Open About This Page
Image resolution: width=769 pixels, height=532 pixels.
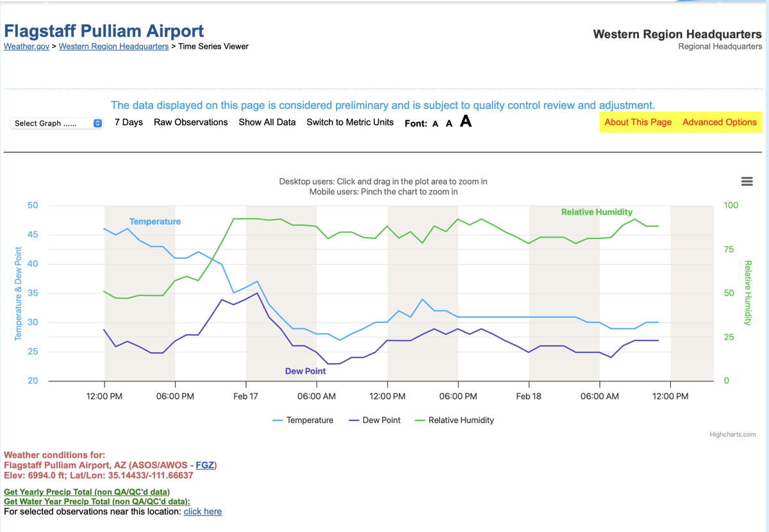[x=638, y=122]
